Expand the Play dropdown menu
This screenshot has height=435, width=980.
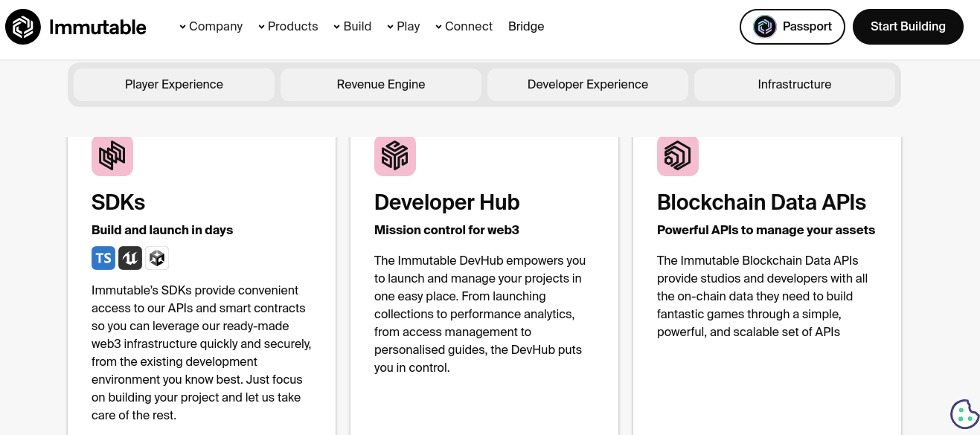point(403,27)
